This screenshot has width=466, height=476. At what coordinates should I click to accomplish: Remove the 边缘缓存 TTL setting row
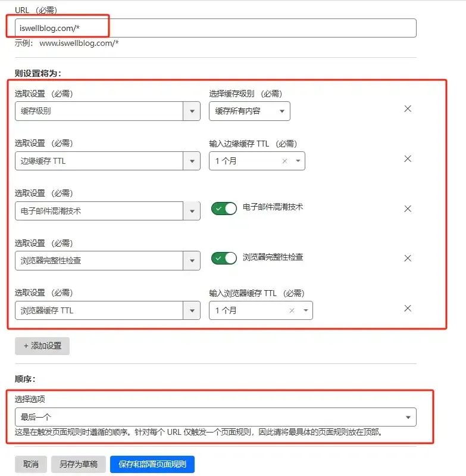click(x=408, y=159)
